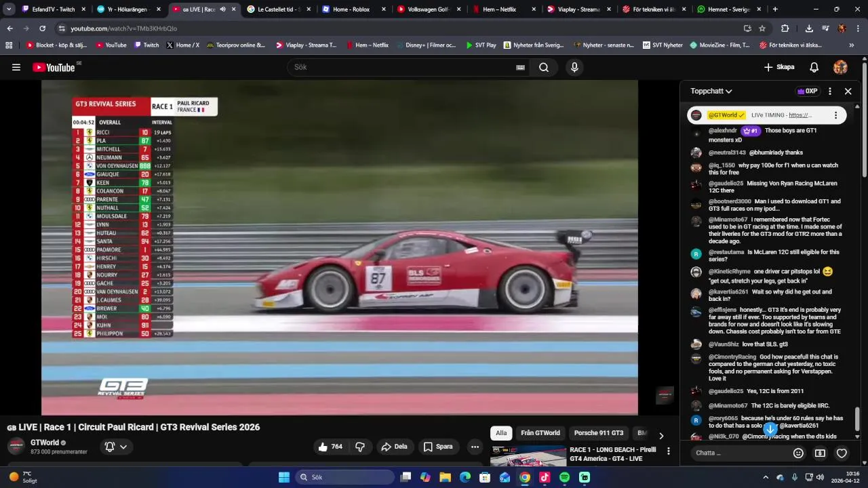
Task: Jump to newest chat messages arrow
Action: point(770,429)
